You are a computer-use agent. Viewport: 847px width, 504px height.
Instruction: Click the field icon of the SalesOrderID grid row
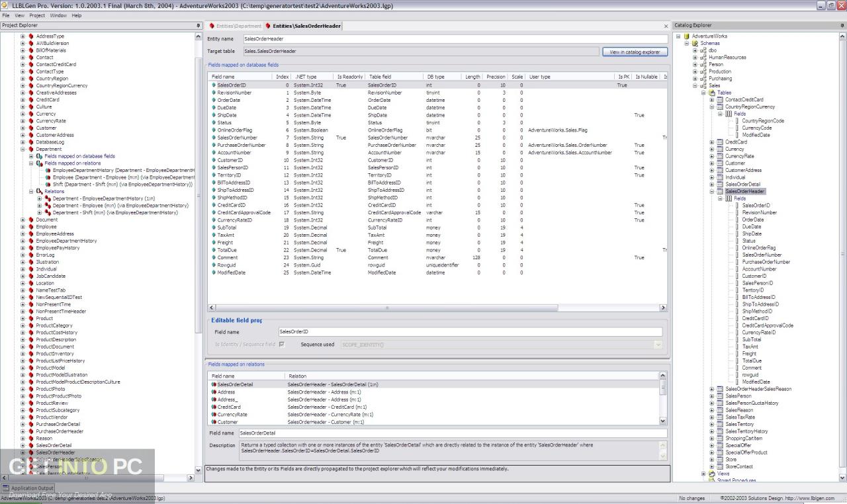point(214,85)
